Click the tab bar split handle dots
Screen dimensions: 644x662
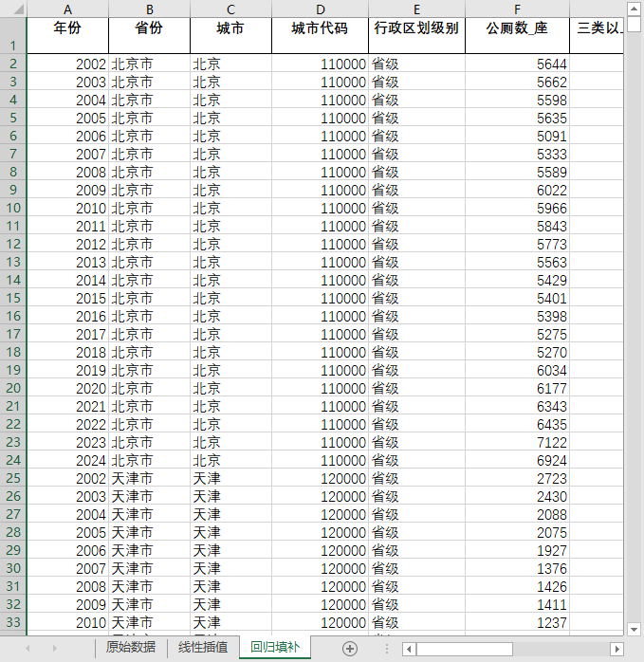(387, 649)
